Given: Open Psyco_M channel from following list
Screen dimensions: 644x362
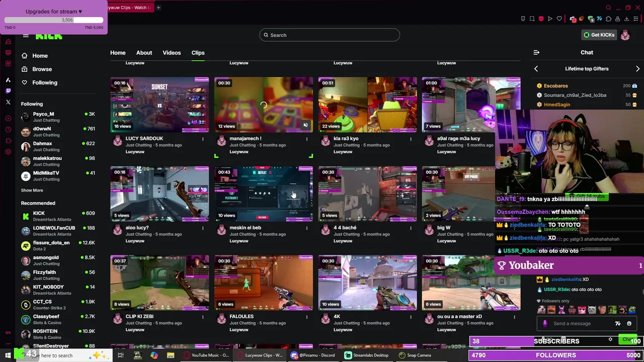Looking at the screenshot, I should [x=58, y=117].
